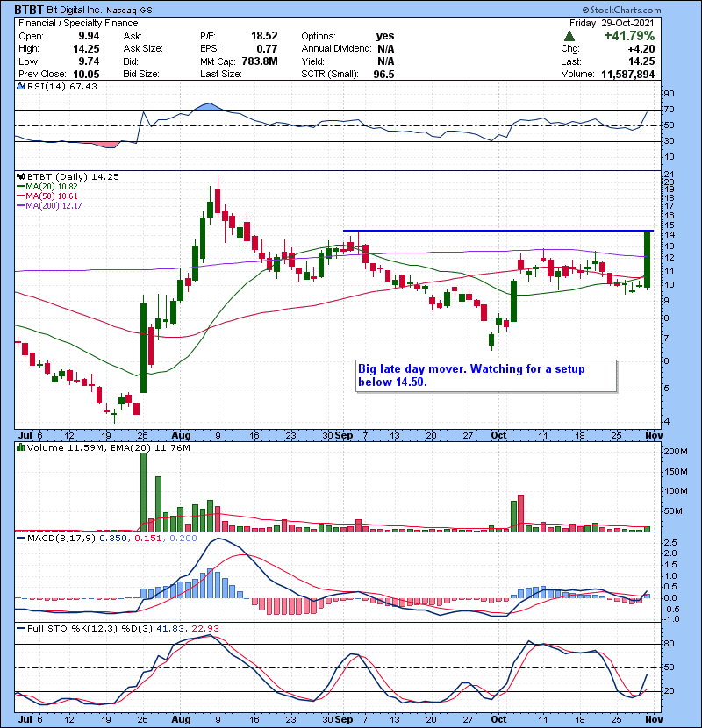Click the RSI indicator icon beside RSI(14)
Viewport: 702px width, 728px height.
20,86
